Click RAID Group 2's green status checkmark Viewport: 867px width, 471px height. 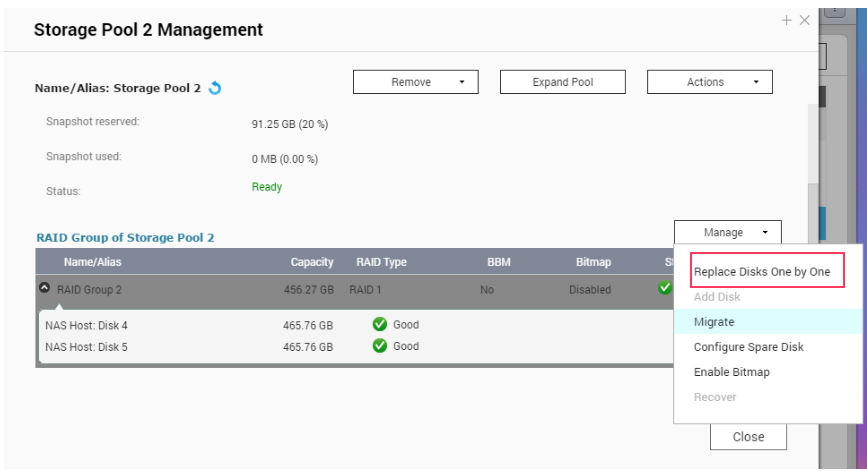click(x=665, y=288)
